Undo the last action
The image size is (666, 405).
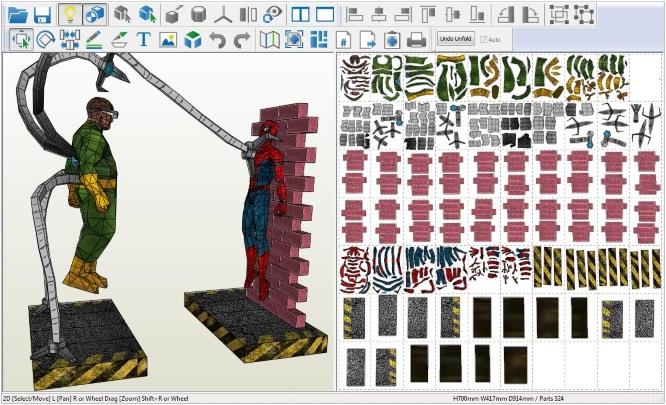(x=217, y=40)
